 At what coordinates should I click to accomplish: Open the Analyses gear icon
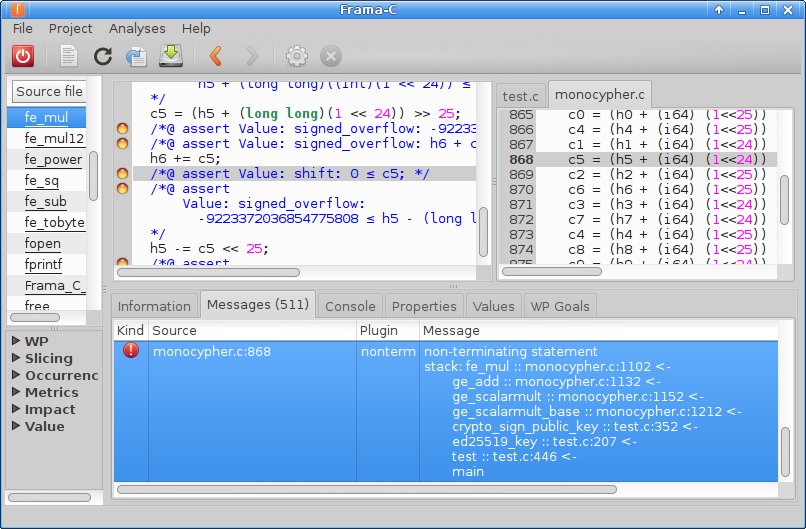tap(297, 56)
